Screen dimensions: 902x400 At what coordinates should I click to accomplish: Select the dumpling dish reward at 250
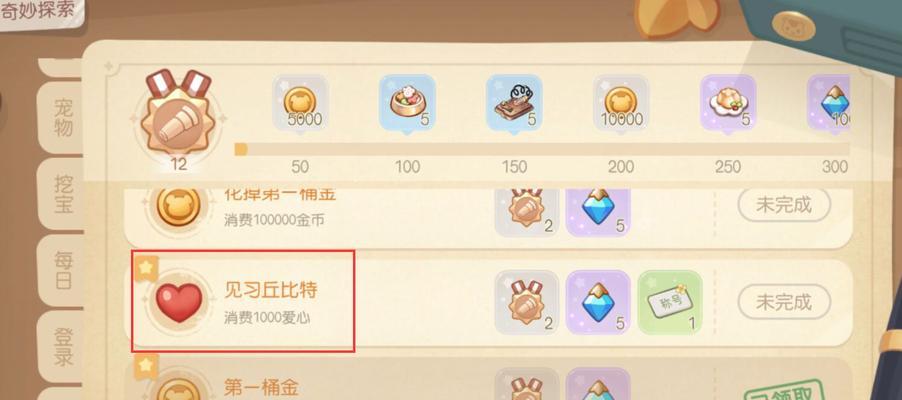click(x=728, y=104)
